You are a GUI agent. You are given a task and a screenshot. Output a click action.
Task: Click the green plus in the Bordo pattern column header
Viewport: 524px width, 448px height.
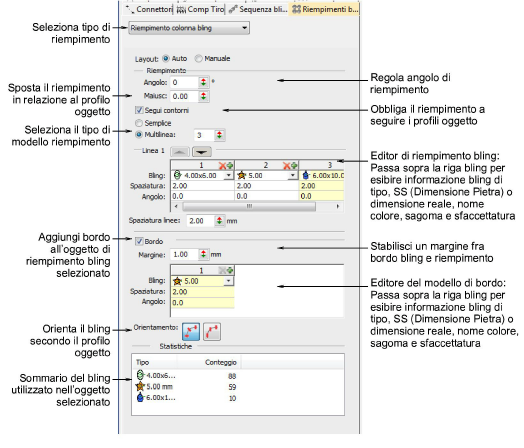tap(230, 270)
